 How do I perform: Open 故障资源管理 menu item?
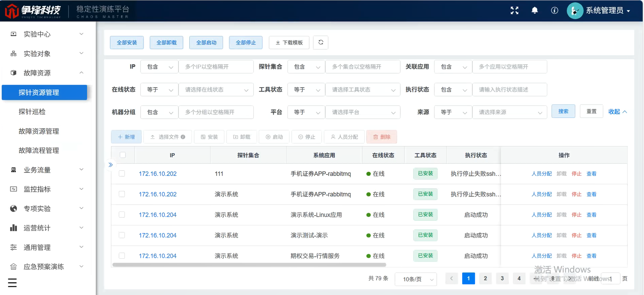click(x=39, y=131)
